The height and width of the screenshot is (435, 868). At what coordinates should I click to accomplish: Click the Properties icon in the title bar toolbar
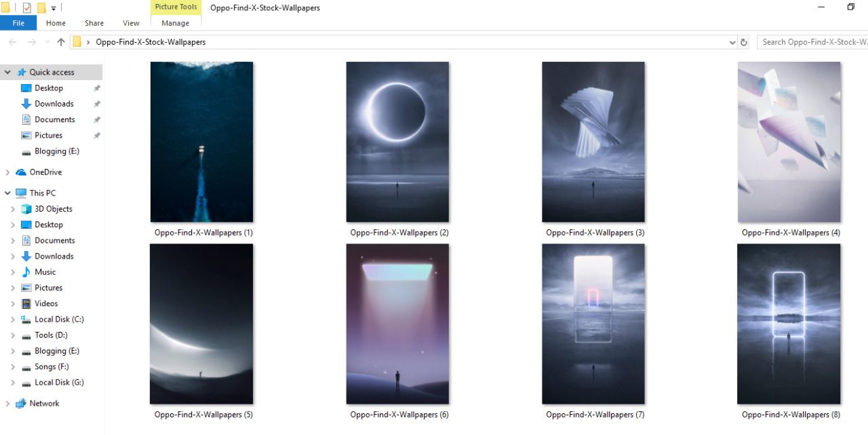27,7
